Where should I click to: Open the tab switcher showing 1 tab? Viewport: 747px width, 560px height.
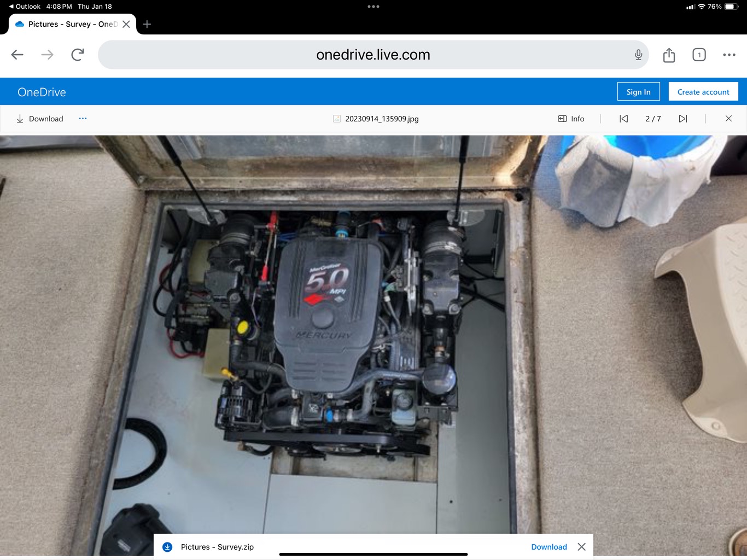(x=699, y=55)
